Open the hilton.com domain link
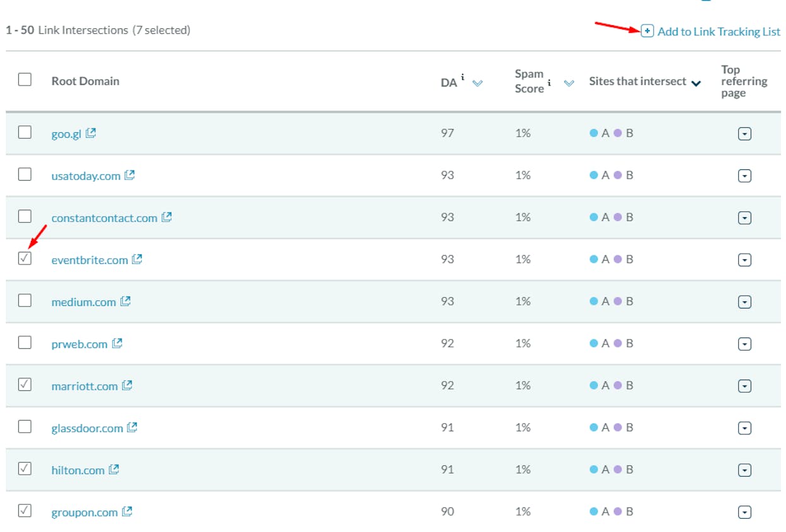 click(78, 470)
